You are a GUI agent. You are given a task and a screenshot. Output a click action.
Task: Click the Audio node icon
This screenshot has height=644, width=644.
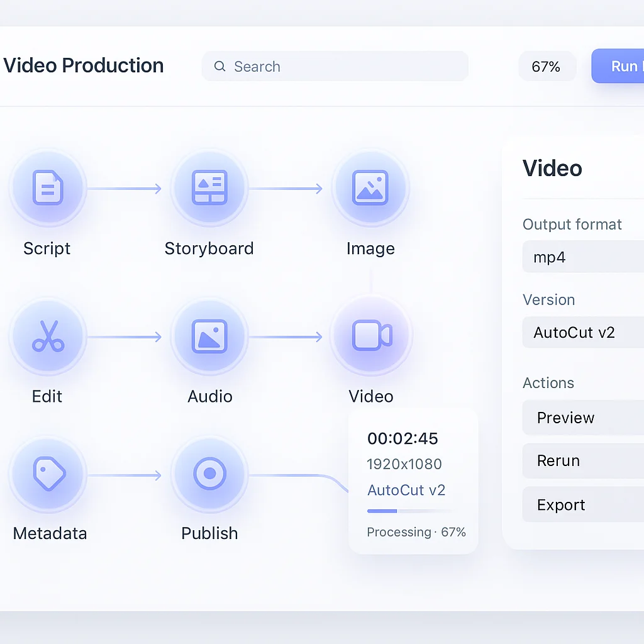tap(209, 336)
